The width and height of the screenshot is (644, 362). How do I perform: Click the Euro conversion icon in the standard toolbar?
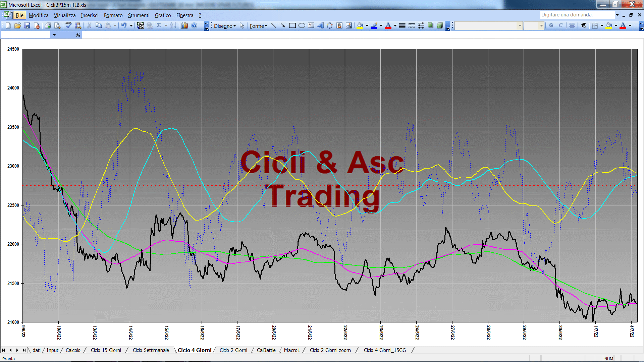pos(141,25)
